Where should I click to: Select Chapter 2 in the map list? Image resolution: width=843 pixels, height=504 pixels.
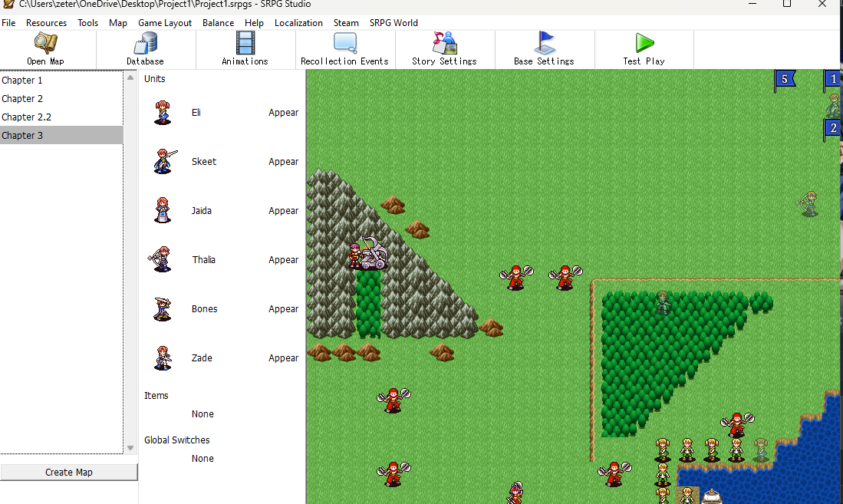[x=61, y=98]
